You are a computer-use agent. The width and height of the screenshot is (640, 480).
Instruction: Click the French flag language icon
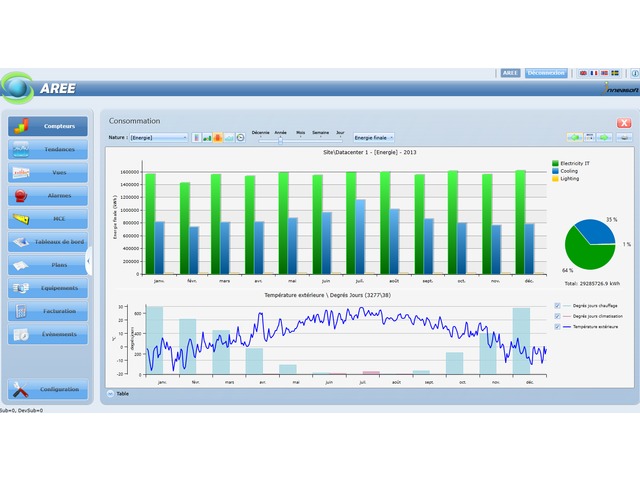coord(594,73)
